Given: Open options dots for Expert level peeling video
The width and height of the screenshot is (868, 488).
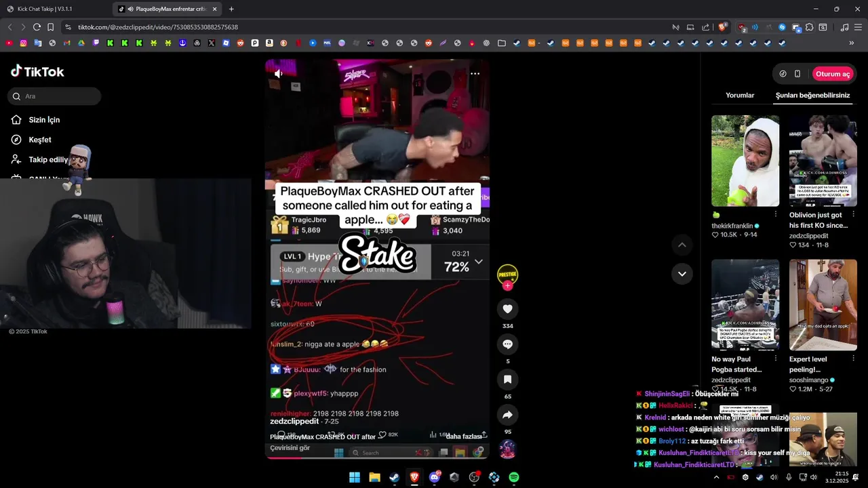Looking at the screenshot, I should [853, 359].
